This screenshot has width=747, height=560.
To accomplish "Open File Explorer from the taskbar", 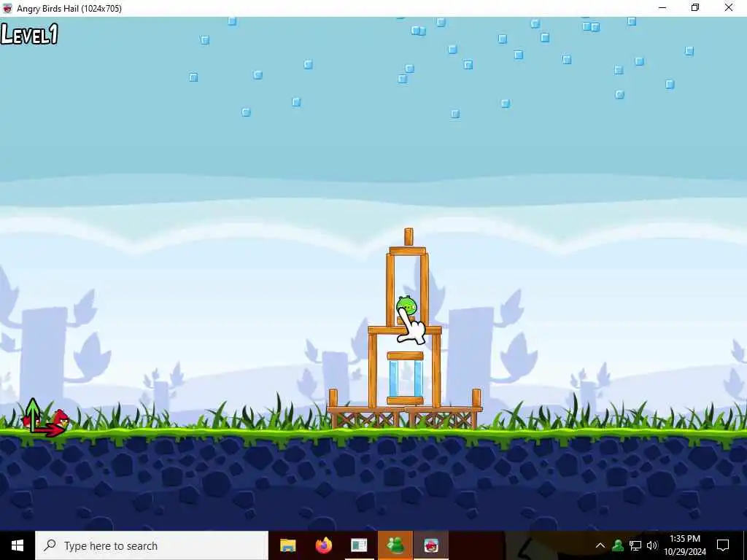I will [287, 545].
